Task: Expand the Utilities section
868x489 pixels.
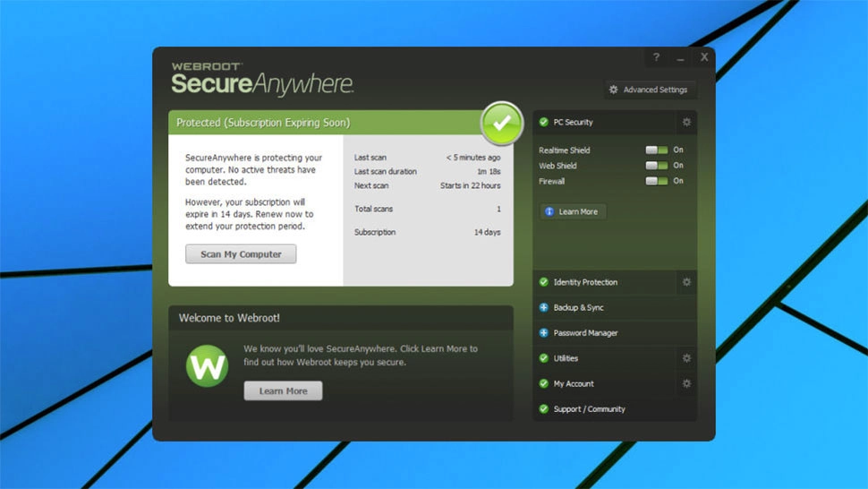Action: click(x=605, y=358)
